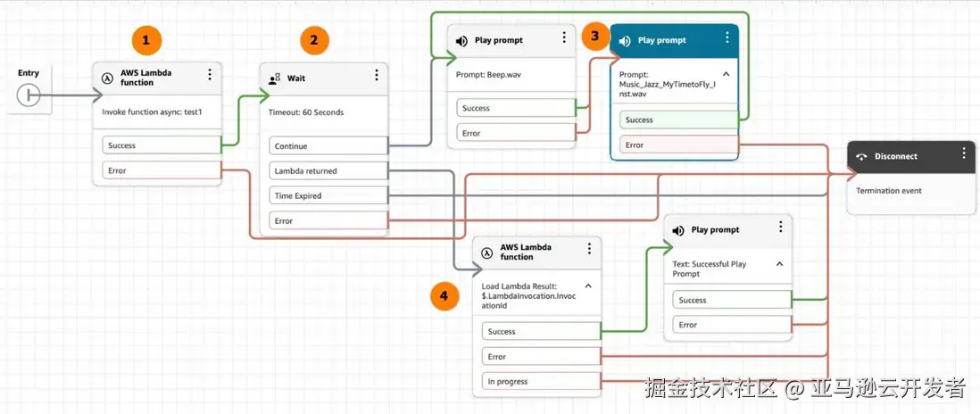Select Success branch of Music_Jazz prompt
Screen dimensions: 980x414
click(678, 120)
